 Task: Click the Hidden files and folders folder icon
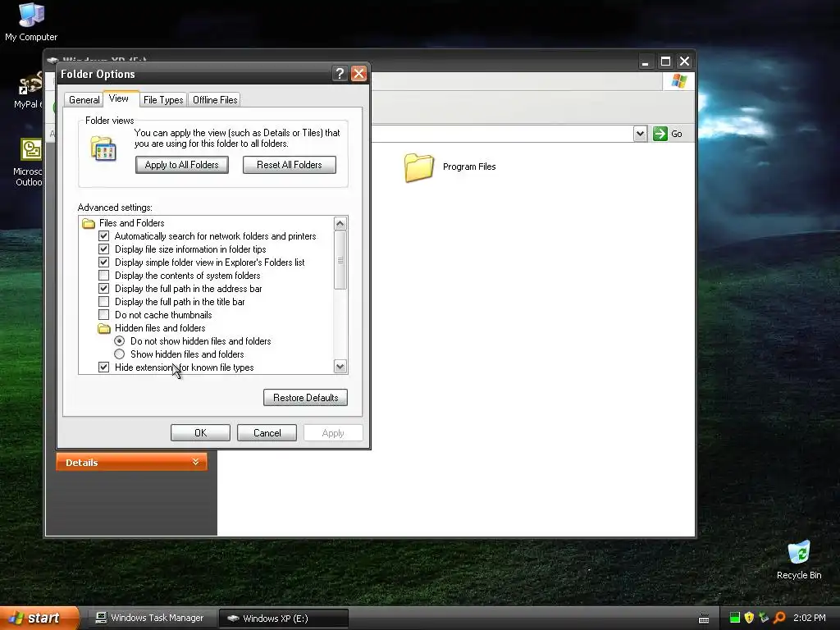click(x=104, y=328)
